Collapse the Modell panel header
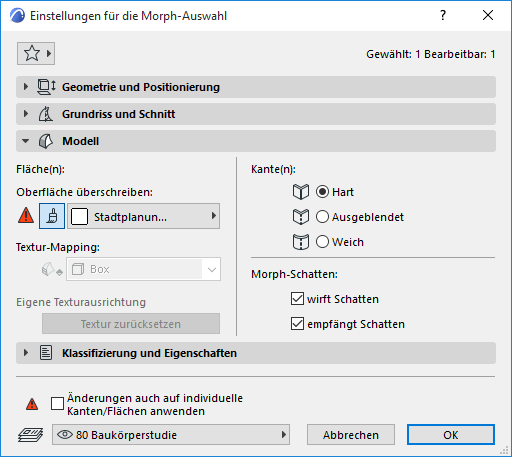 (x=256, y=141)
